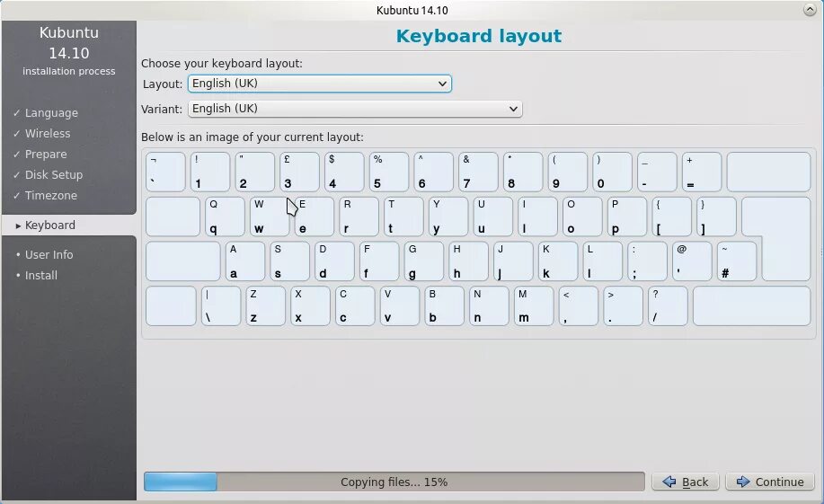Image resolution: width=824 pixels, height=504 pixels.
Task: Click the Z key in layout preview
Action: click(266, 305)
